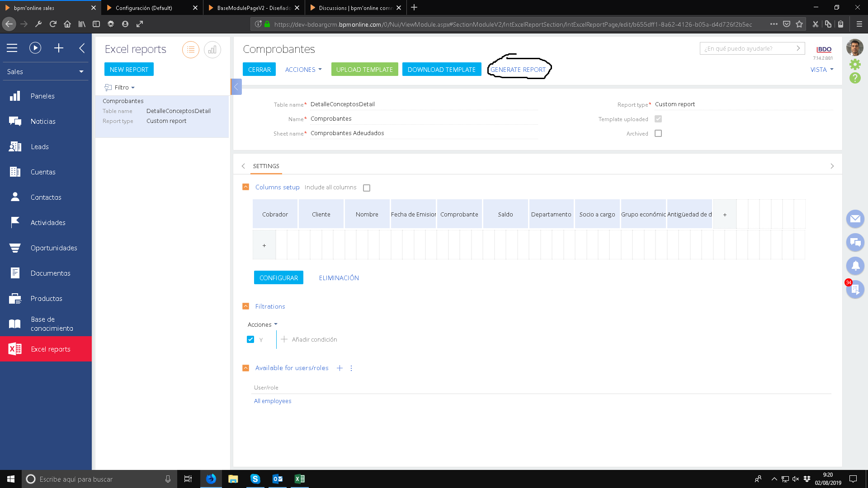Open the Filtro dropdown
Screen dimensions: 868x488
click(120, 88)
